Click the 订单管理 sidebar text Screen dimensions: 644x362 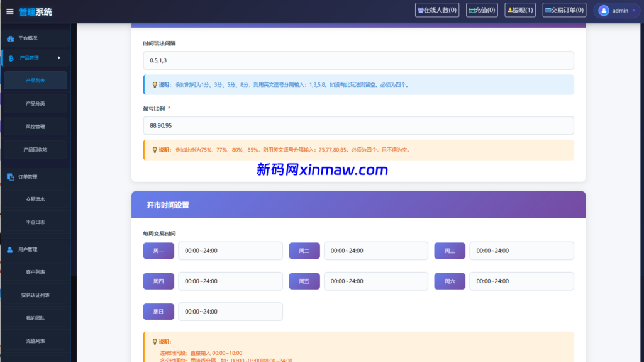tap(28, 177)
